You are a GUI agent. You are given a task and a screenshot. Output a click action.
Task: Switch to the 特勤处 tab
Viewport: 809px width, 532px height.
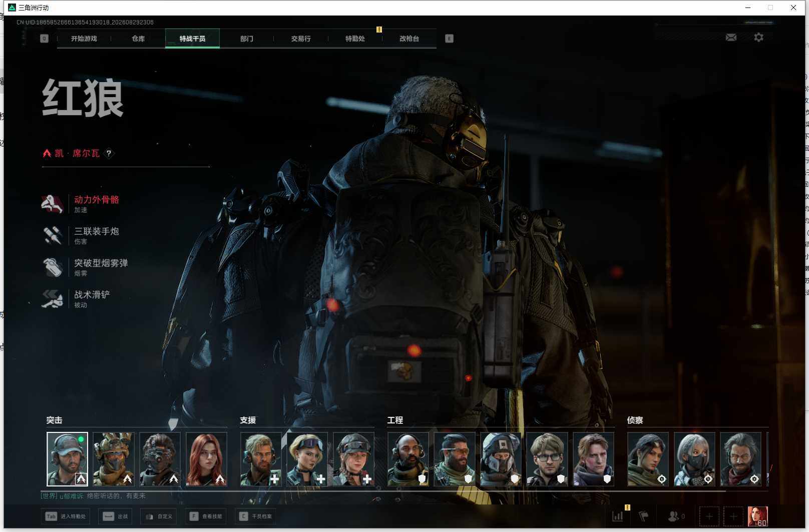[x=355, y=39]
